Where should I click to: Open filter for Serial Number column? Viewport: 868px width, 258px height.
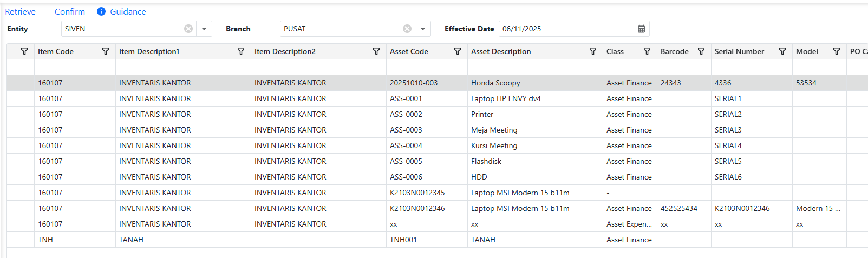pyautogui.click(x=782, y=51)
